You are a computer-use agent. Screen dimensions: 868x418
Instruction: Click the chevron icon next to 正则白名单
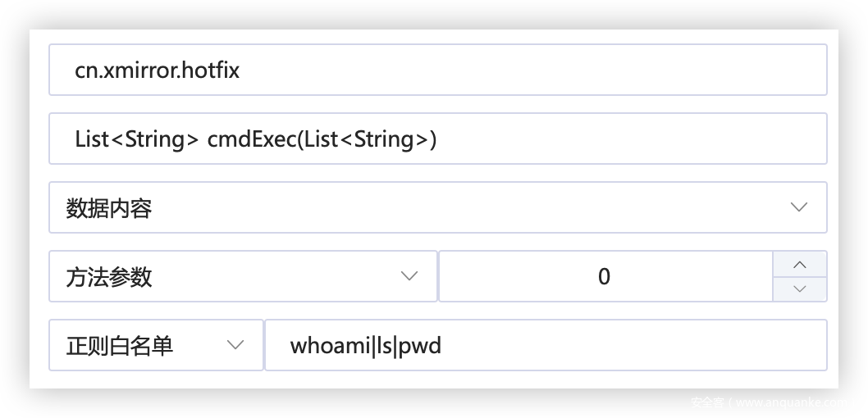click(x=235, y=346)
